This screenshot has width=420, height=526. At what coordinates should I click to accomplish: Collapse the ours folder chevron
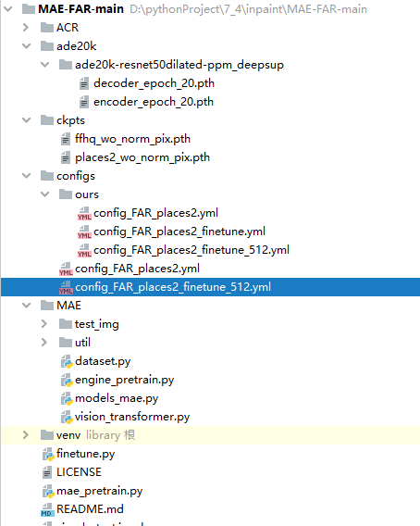pyautogui.click(x=45, y=194)
